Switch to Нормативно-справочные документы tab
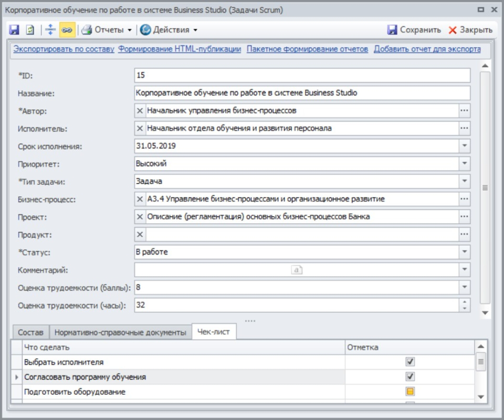504x420 pixels. point(120,332)
